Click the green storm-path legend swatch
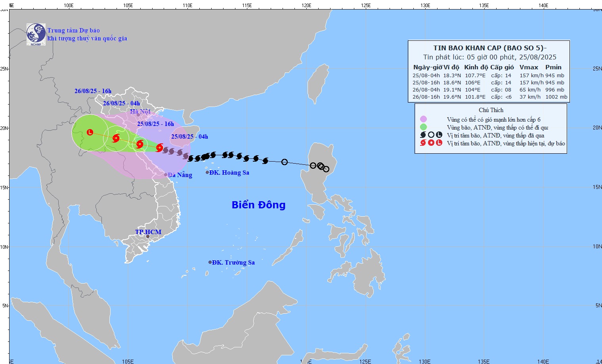The height and width of the screenshot is (364, 602). (x=423, y=127)
